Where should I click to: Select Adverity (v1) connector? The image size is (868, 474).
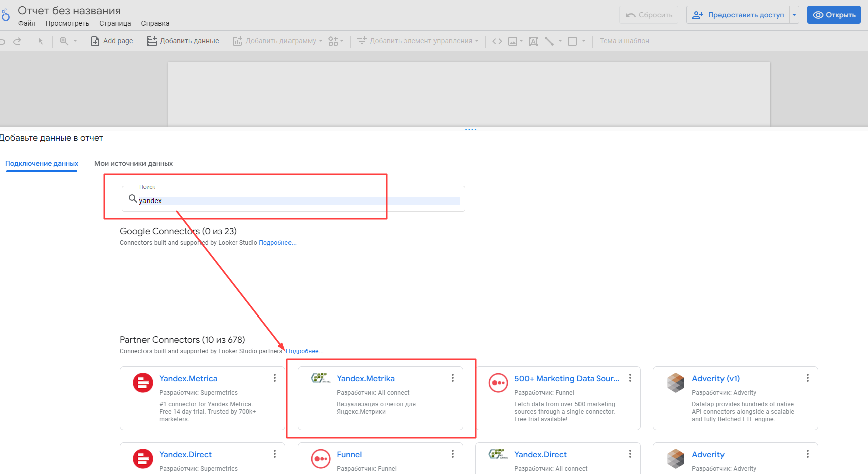pos(736,398)
